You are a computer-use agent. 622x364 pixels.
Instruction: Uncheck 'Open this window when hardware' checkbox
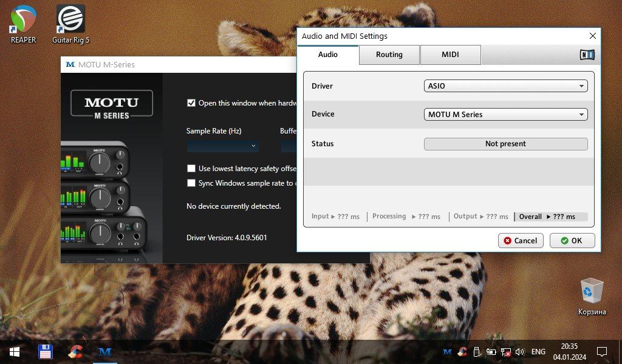click(x=191, y=103)
